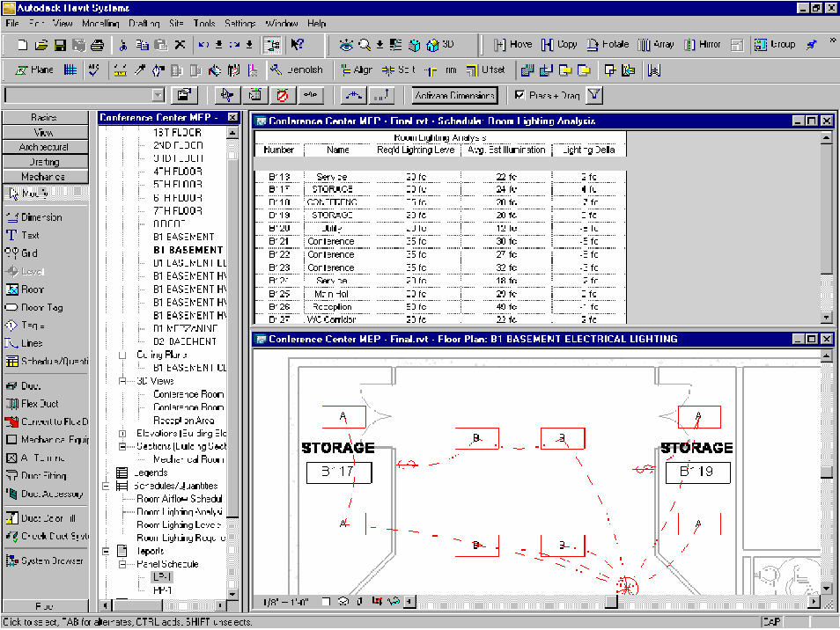Select LP-1 panel schedule in browser
The height and width of the screenshot is (630, 840).
pyautogui.click(x=162, y=577)
